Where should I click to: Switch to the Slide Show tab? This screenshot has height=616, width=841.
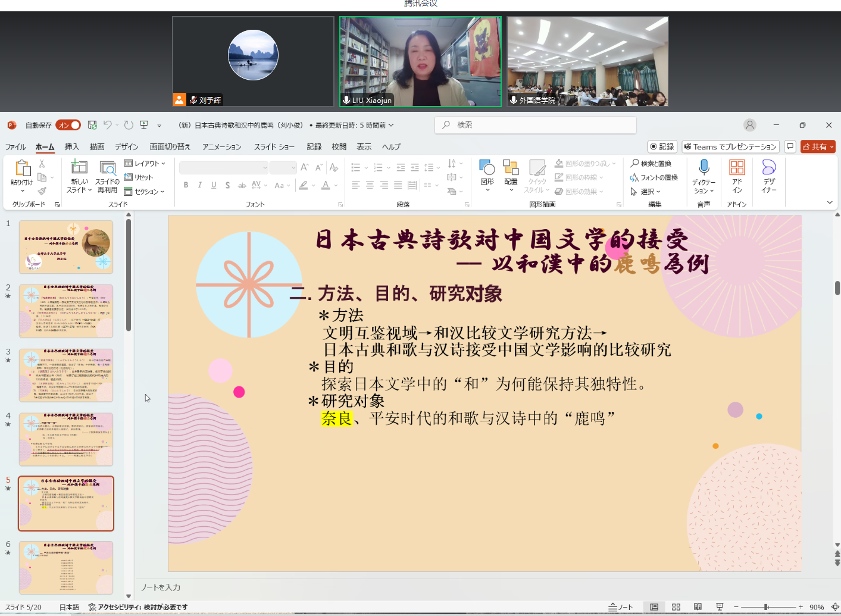274,147
